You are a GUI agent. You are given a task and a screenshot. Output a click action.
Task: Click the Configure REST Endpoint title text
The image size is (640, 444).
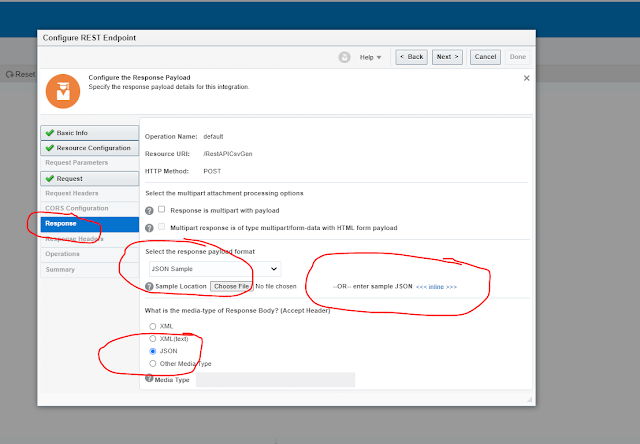click(x=89, y=38)
